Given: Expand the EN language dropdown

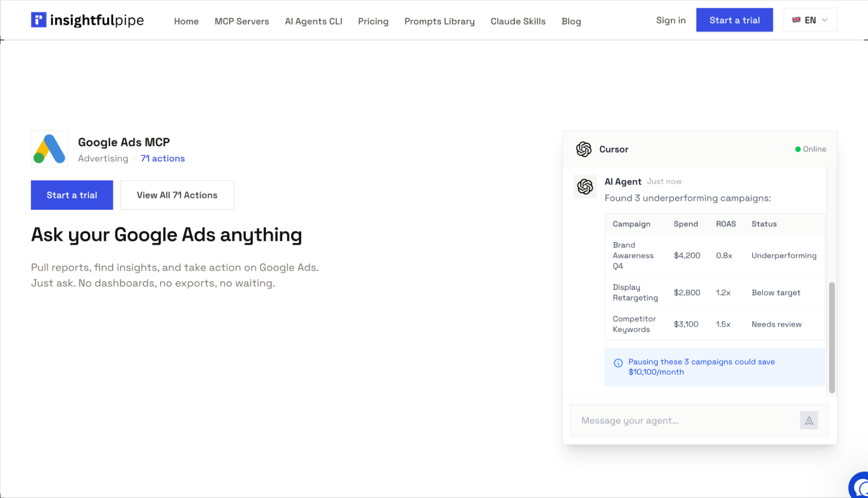Looking at the screenshot, I should [x=810, y=20].
